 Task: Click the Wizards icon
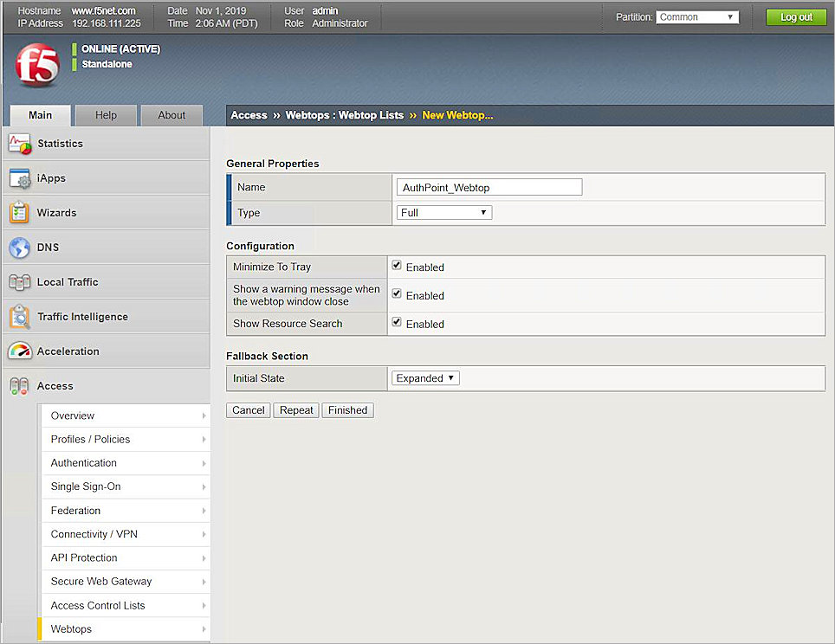[22, 212]
